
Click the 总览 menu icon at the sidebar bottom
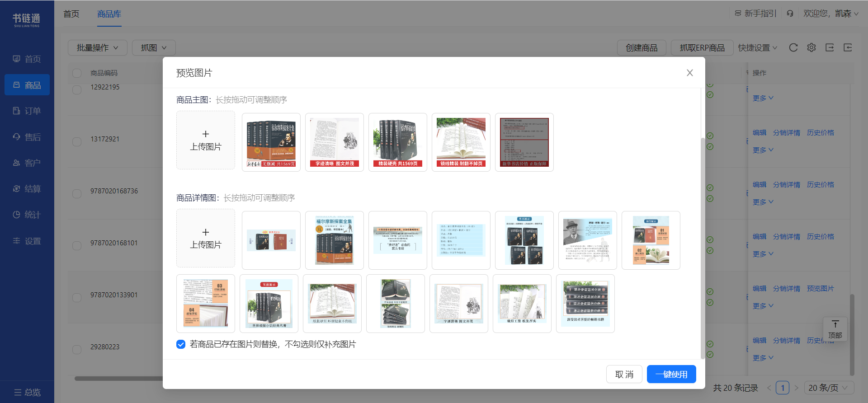tap(18, 392)
